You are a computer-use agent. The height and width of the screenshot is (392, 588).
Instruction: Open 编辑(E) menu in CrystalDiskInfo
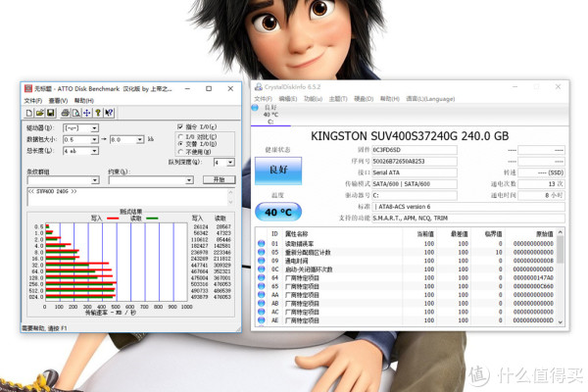tap(288, 99)
